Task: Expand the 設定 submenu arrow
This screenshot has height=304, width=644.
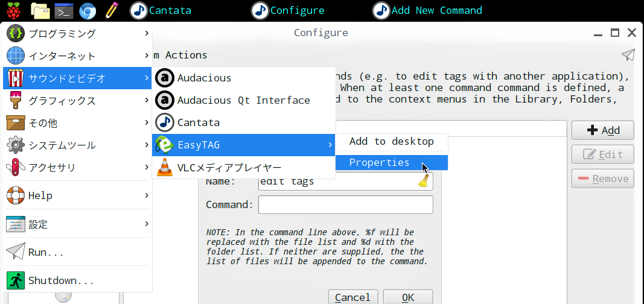Action: point(147,224)
